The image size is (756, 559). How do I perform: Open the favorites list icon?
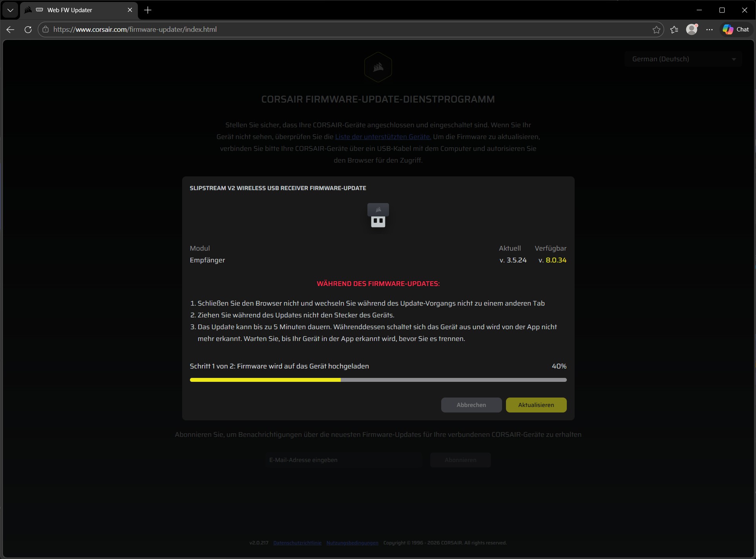coord(674,29)
